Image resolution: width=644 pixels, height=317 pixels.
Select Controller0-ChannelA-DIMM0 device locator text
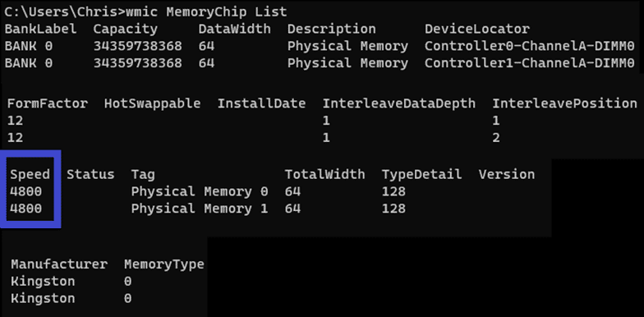pyautogui.click(x=530, y=46)
